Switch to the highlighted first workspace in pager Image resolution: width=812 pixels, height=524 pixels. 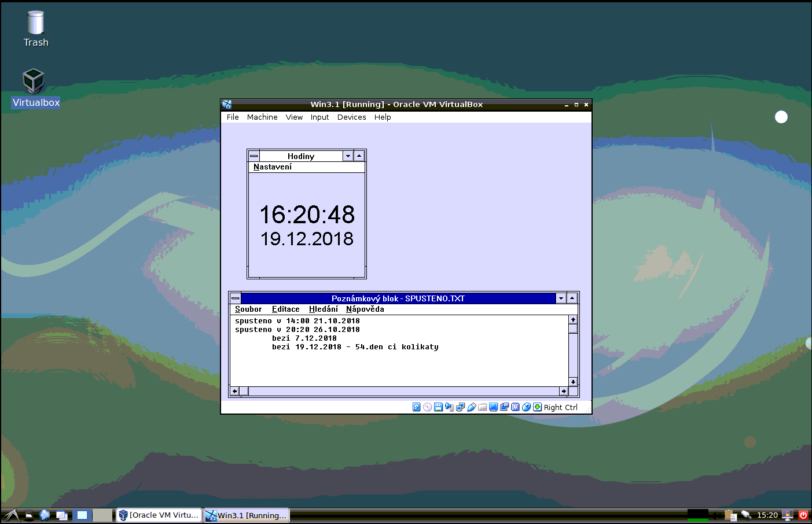[82, 515]
